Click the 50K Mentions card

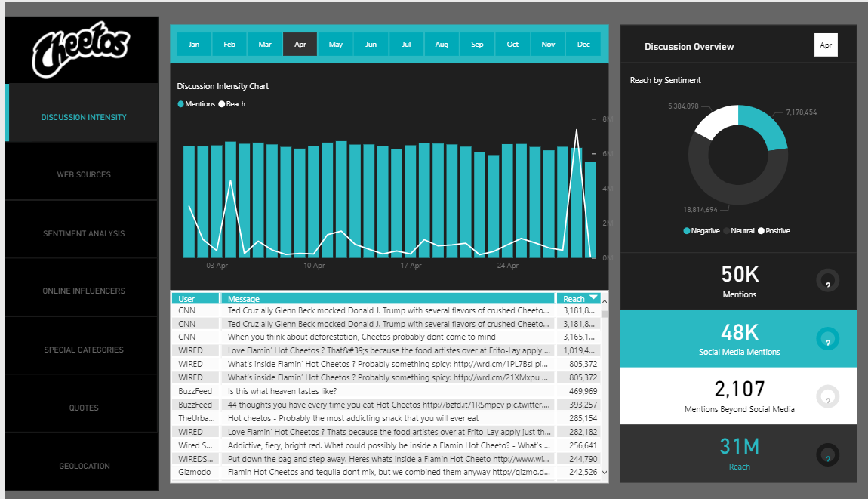[738, 281]
